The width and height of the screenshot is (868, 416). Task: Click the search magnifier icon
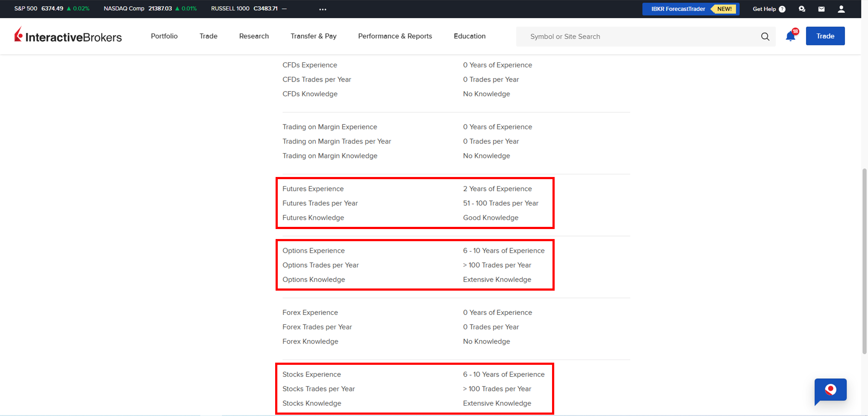(x=765, y=37)
